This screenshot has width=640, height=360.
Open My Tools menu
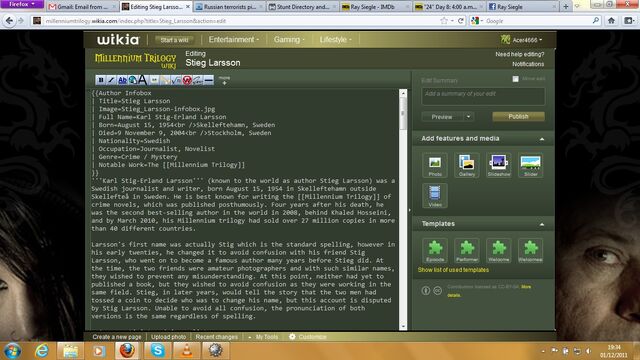[x=263, y=337]
